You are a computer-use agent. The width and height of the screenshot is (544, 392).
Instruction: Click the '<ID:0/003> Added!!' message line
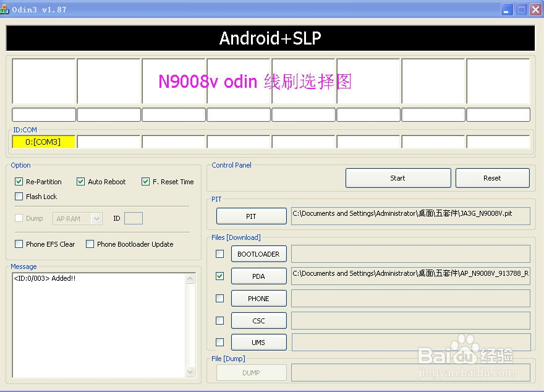tap(45, 278)
